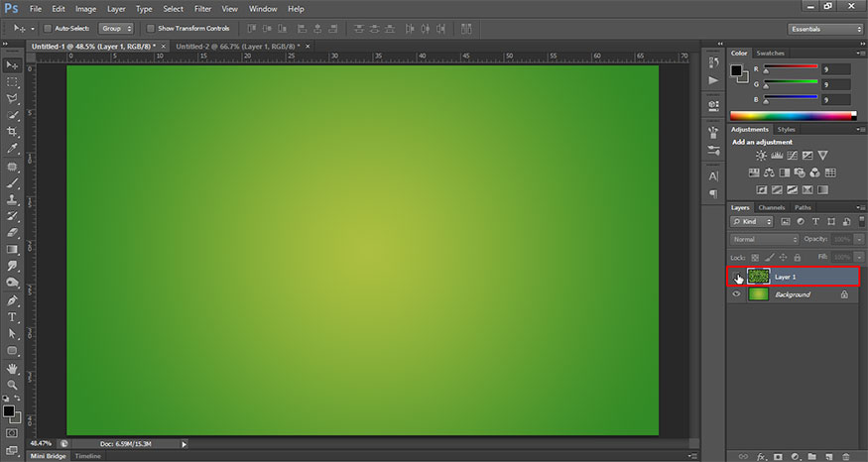Select the Move tool in toolbox
The image size is (868, 462).
tap(13, 64)
